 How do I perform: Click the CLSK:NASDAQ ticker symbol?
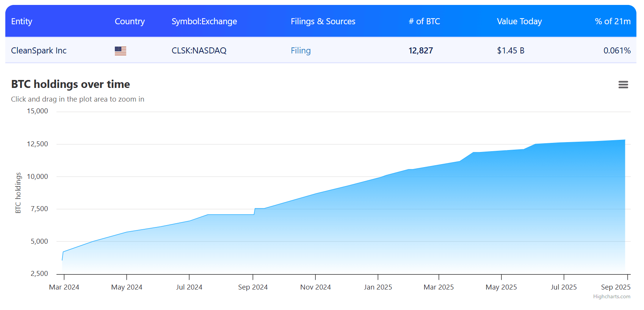199,51
